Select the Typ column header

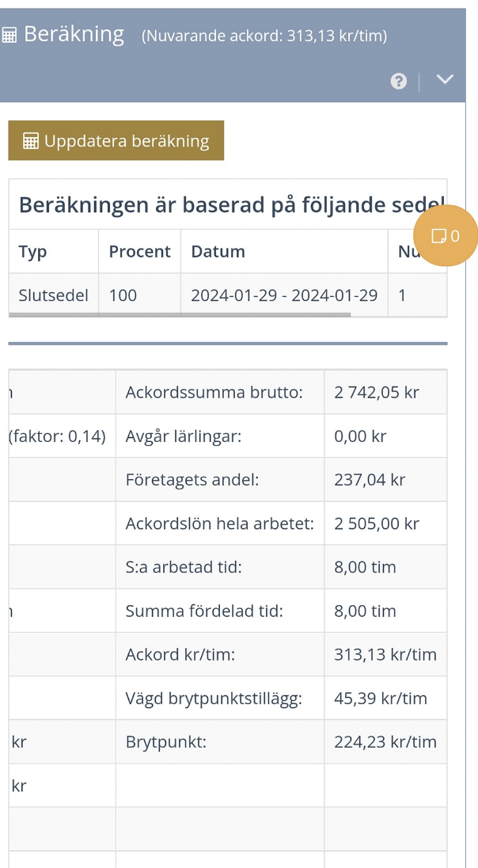click(33, 252)
